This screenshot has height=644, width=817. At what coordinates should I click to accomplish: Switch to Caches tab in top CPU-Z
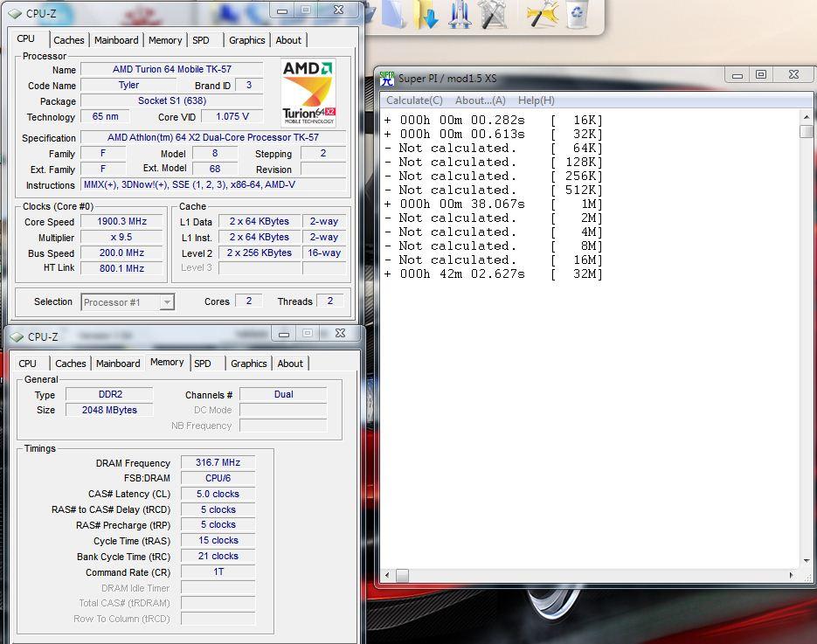69,40
